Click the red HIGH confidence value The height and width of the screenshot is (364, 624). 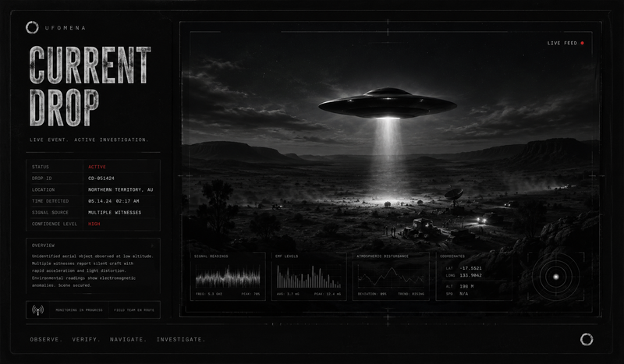click(x=94, y=224)
